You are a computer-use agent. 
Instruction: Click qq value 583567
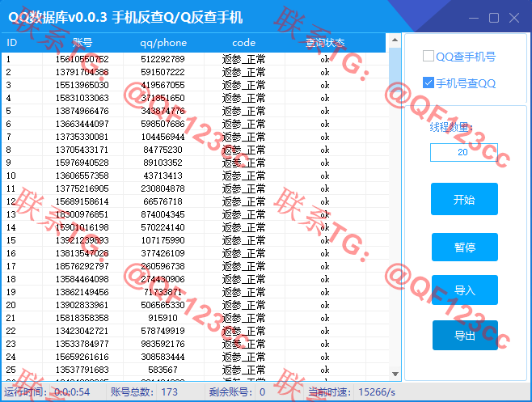(163, 370)
